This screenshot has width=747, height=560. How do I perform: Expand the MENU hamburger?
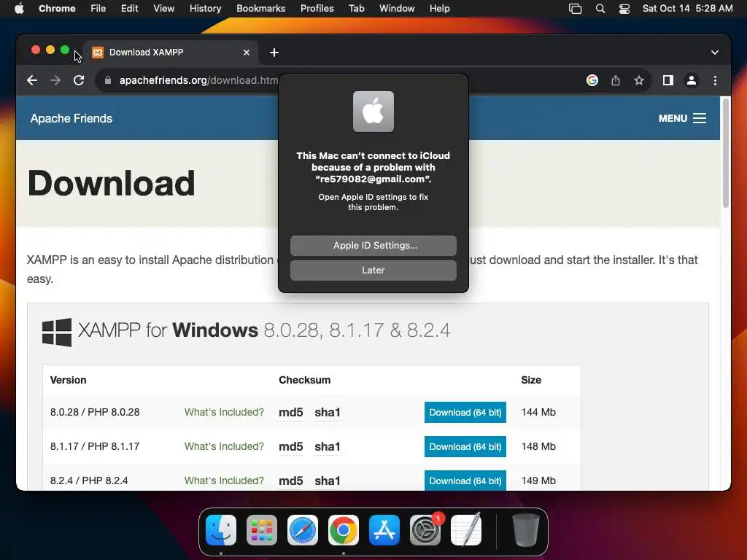[x=682, y=119]
